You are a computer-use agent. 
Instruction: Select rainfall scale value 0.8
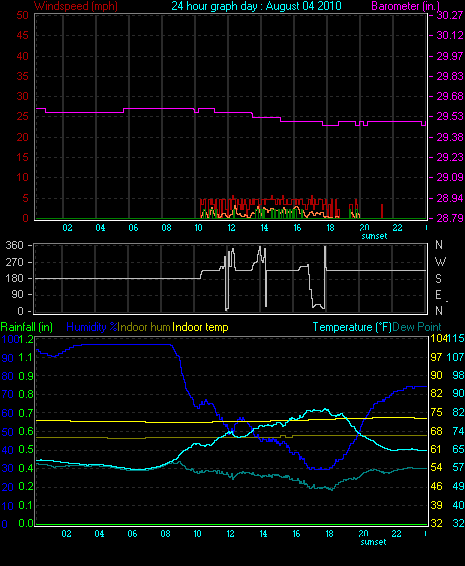point(26,394)
